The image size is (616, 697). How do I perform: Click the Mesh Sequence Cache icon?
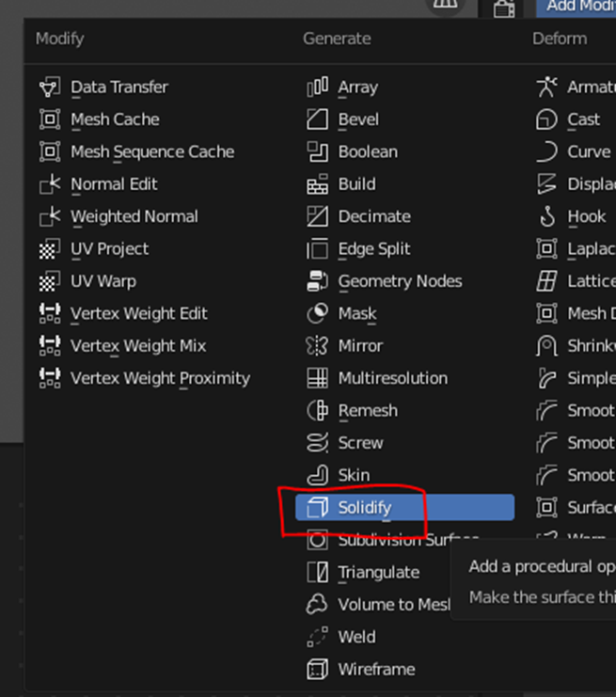click(50, 151)
